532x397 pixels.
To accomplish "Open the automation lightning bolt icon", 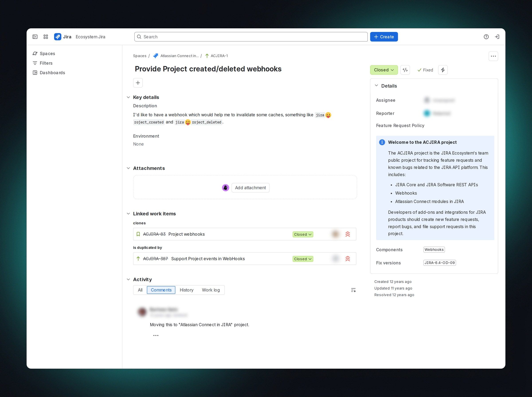I will [443, 70].
